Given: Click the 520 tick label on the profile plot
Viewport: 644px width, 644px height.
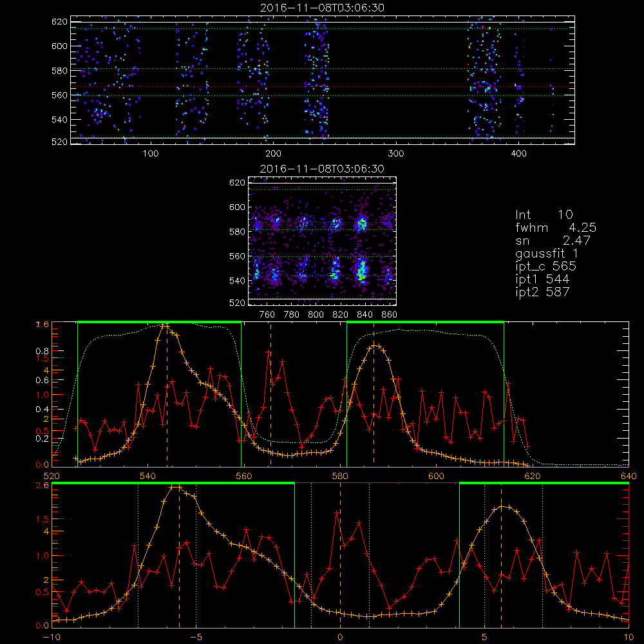Looking at the screenshot, I should click(52, 476).
